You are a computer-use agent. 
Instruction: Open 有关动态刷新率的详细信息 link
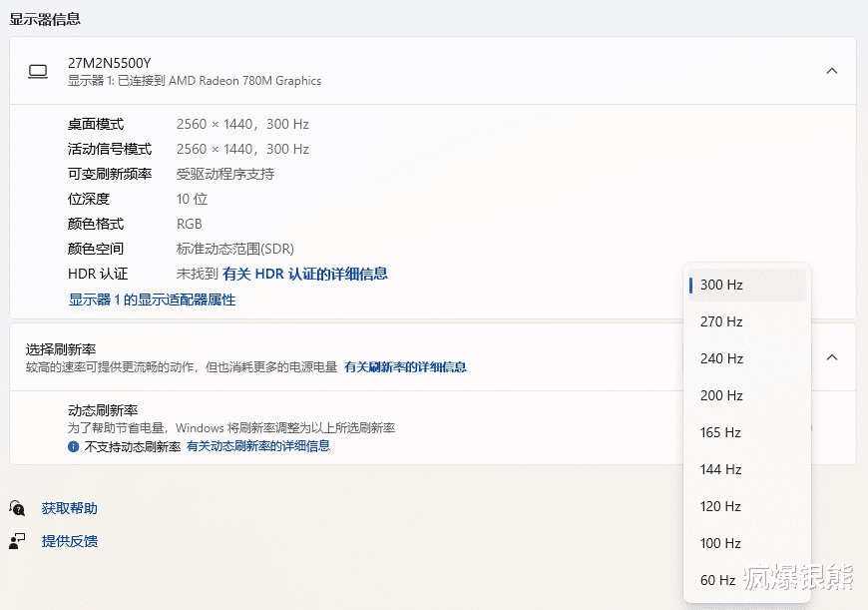click(x=258, y=446)
